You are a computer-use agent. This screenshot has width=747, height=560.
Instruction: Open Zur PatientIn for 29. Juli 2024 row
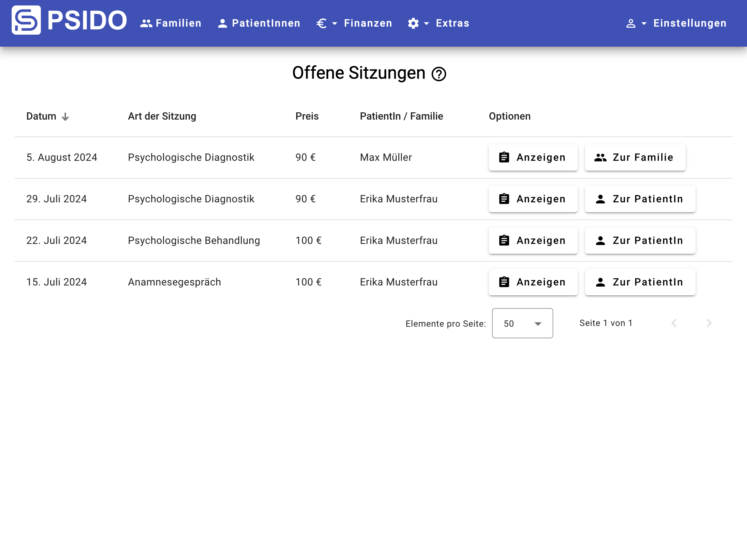point(640,199)
